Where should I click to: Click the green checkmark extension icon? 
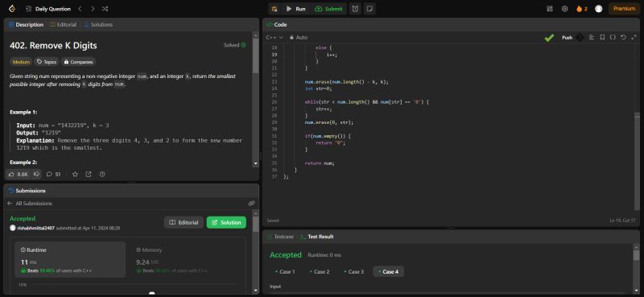[549, 38]
